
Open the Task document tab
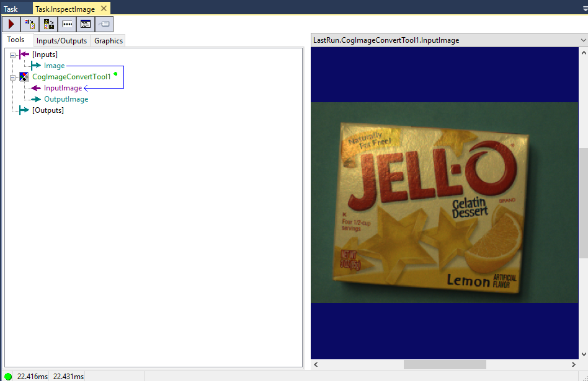pyautogui.click(x=11, y=9)
